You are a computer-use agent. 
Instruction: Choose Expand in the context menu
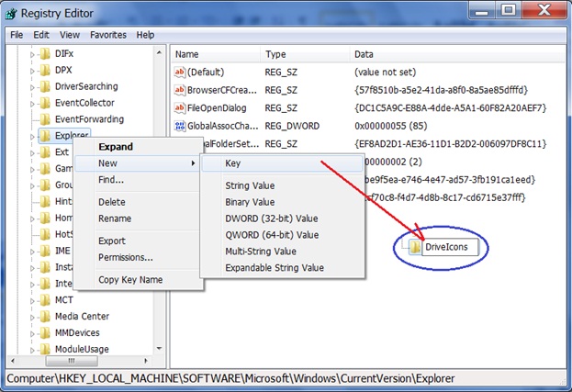tap(138, 147)
